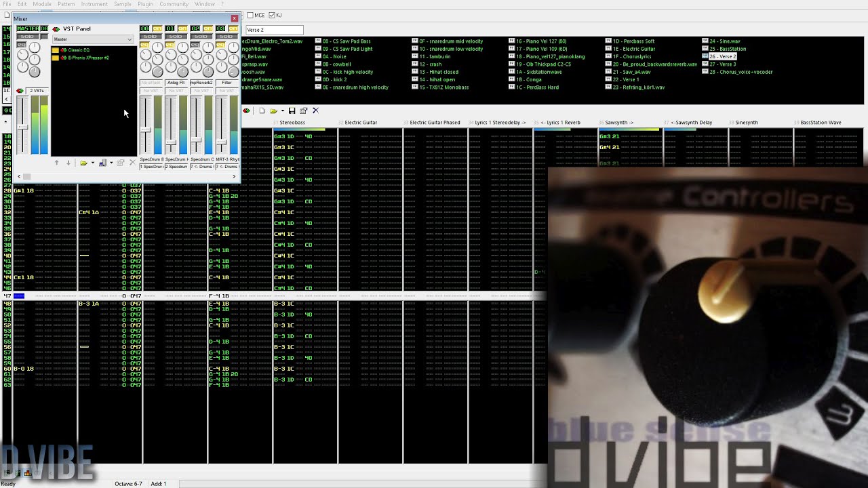Expand open-folder dropdown arrow in instrument toolbar
The height and width of the screenshot is (488, 868).
click(282, 110)
